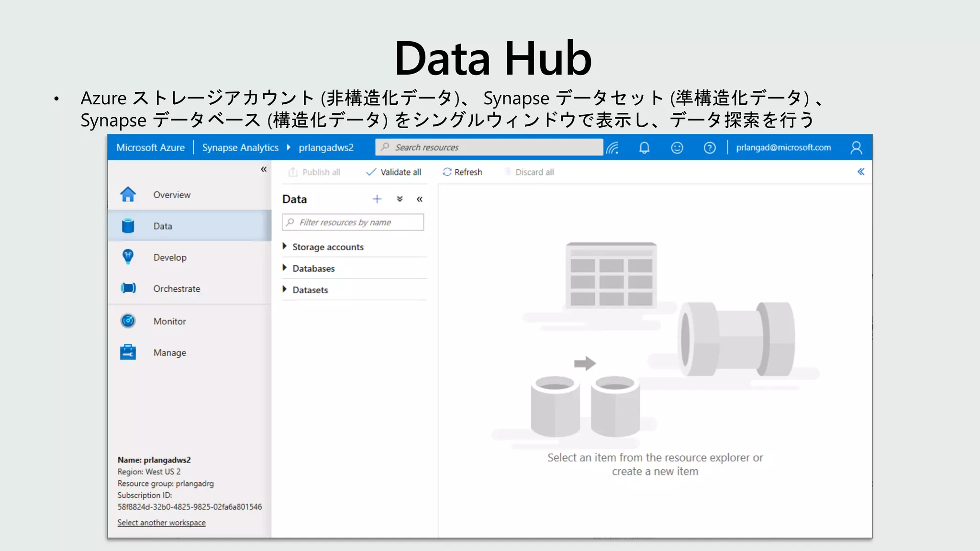
Task: Expand all items with double-chevron down
Action: coord(400,199)
